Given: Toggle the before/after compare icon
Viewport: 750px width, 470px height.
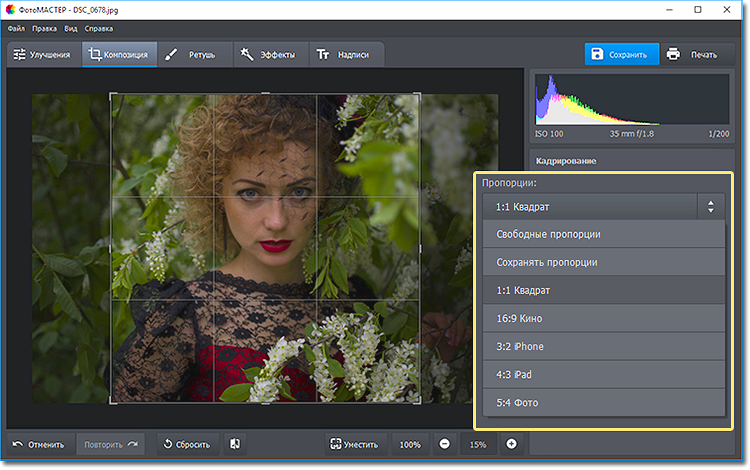Looking at the screenshot, I should (x=235, y=444).
